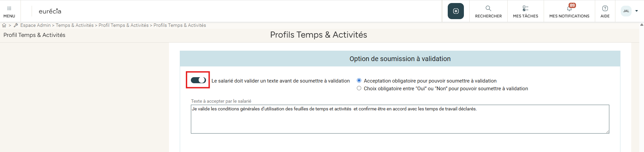Click the wrench icon in breadcrumb

click(16, 26)
